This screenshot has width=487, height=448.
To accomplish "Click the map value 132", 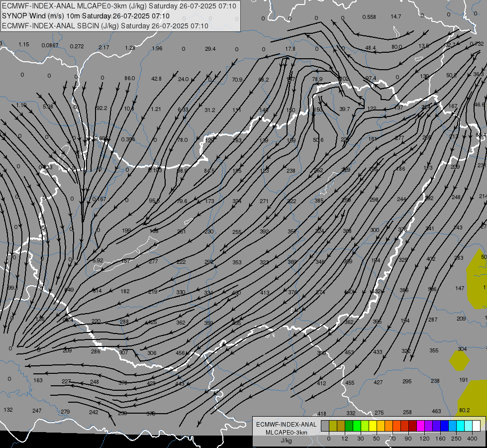I will (x=8, y=410).
